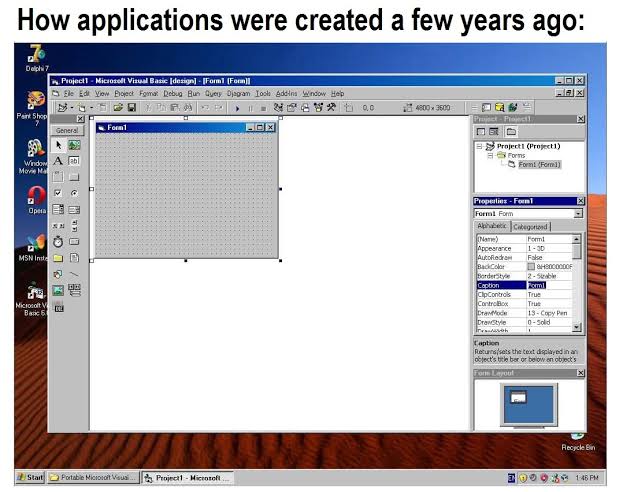Switch to the Categorized properties tab

coord(530,227)
